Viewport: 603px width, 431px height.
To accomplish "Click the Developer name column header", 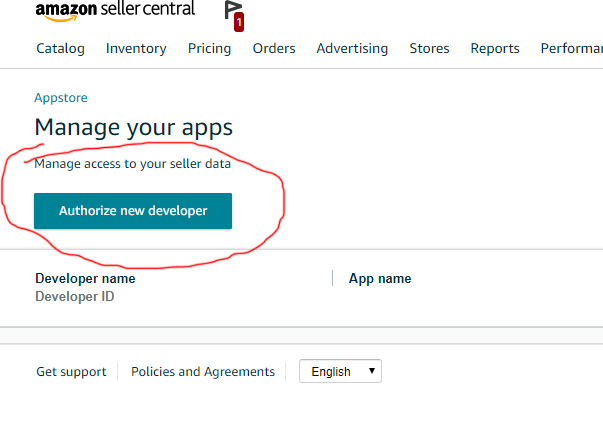I will [x=85, y=279].
